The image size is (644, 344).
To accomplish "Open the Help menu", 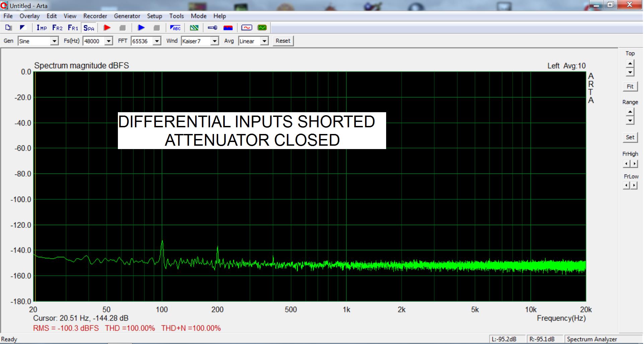I will pyautogui.click(x=220, y=16).
